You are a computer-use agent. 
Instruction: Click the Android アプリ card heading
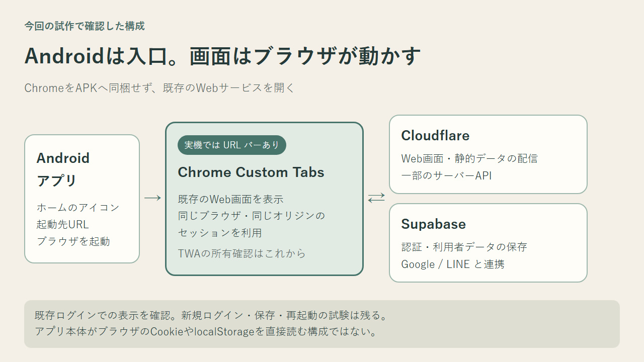[63, 169]
